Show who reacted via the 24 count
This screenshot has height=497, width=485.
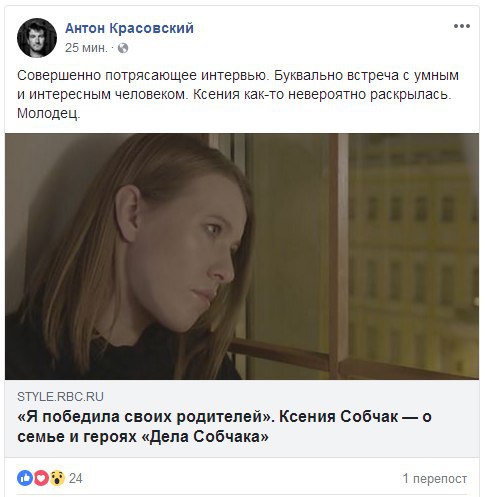tap(76, 479)
